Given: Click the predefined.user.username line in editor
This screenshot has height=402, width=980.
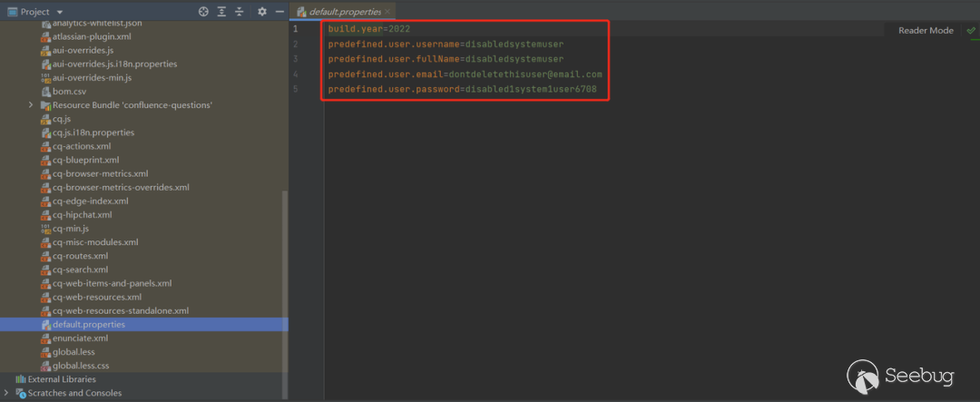Looking at the screenshot, I should [446, 44].
